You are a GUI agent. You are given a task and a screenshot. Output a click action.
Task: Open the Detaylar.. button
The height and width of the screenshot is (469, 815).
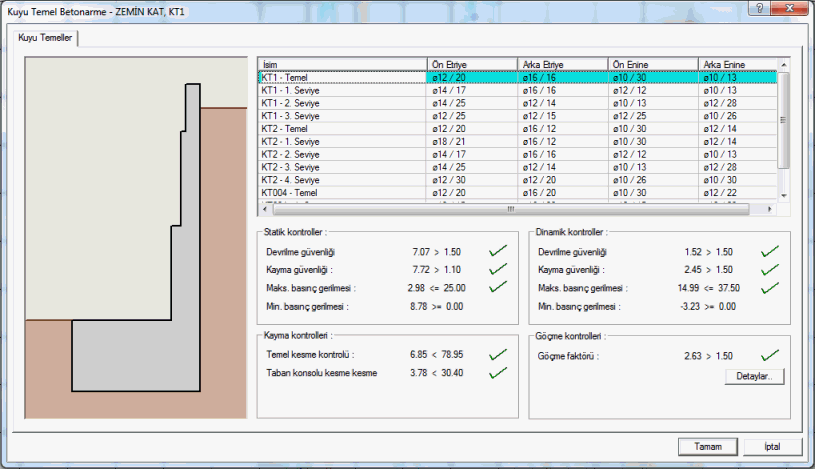[x=754, y=376]
